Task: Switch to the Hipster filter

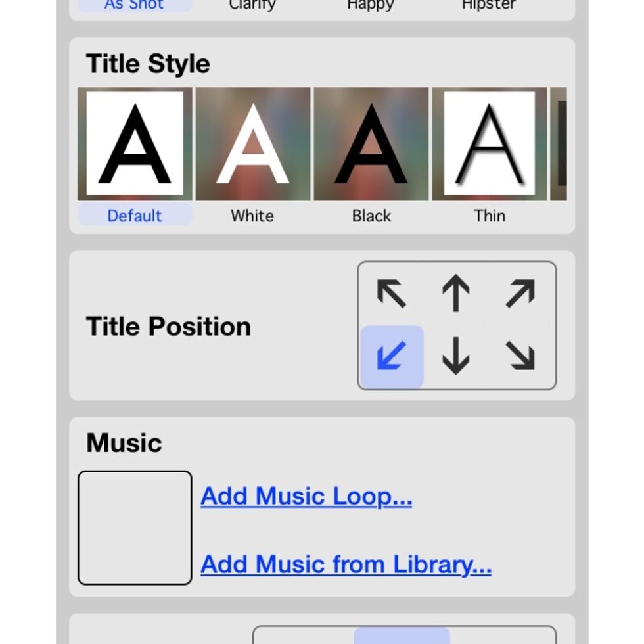Action: pos(488,5)
